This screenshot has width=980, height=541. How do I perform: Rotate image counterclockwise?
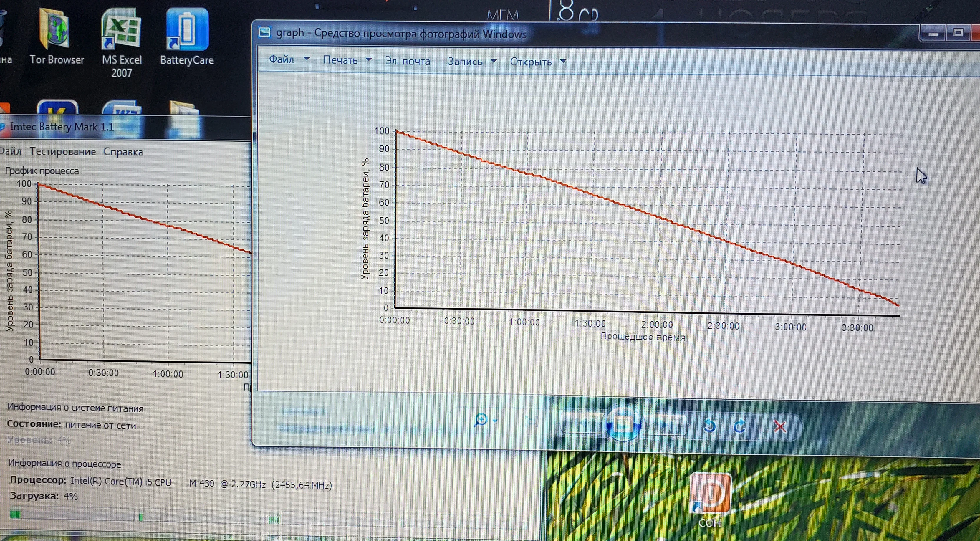[x=710, y=425]
